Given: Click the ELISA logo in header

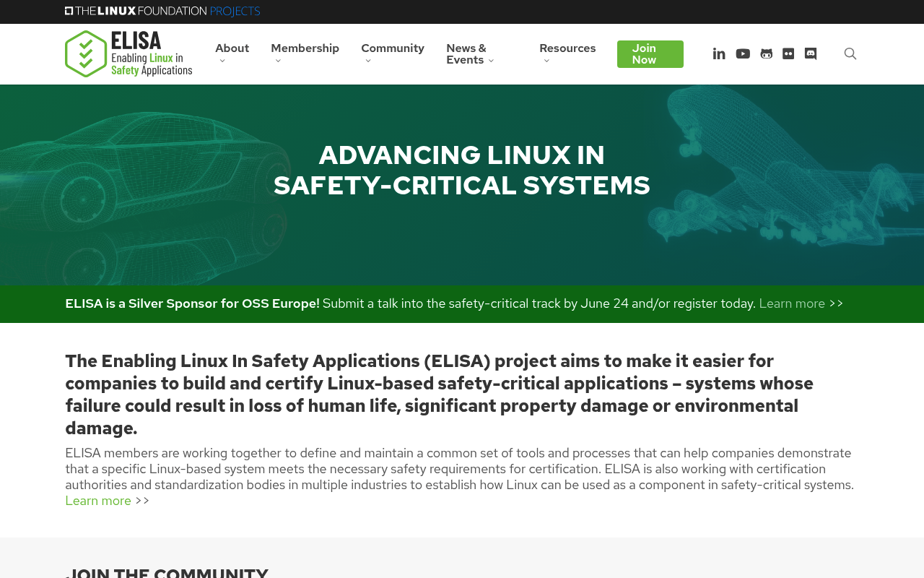Looking at the screenshot, I should [x=128, y=53].
